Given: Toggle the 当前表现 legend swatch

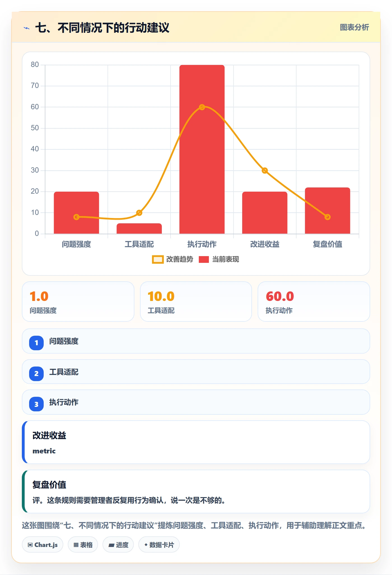Looking at the screenshot, I should coord(204,259).
